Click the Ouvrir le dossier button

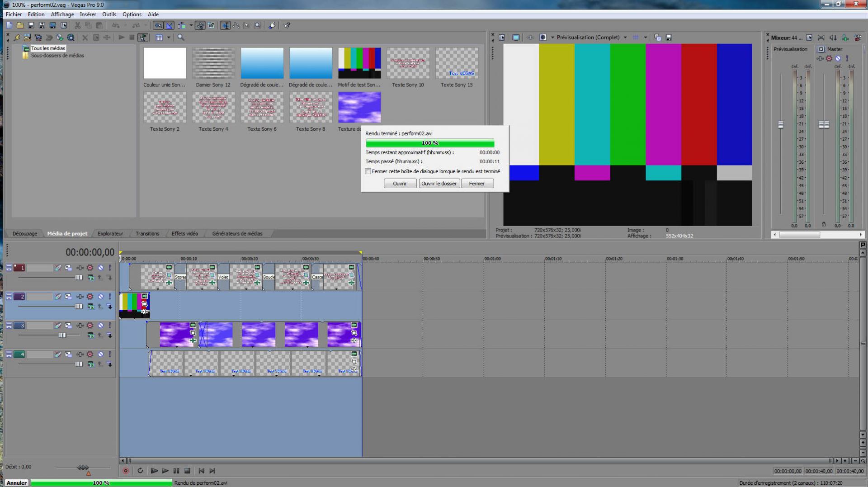(x=439, y=184)
